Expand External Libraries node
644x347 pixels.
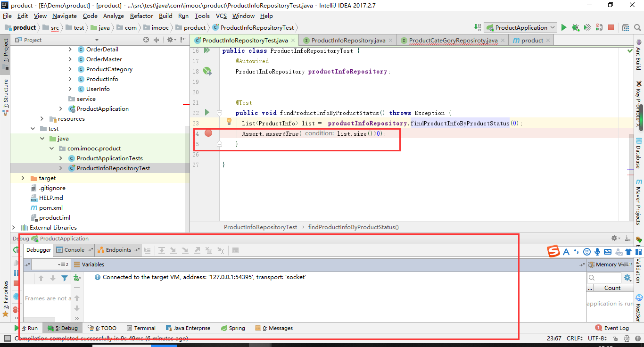(13, 227)
